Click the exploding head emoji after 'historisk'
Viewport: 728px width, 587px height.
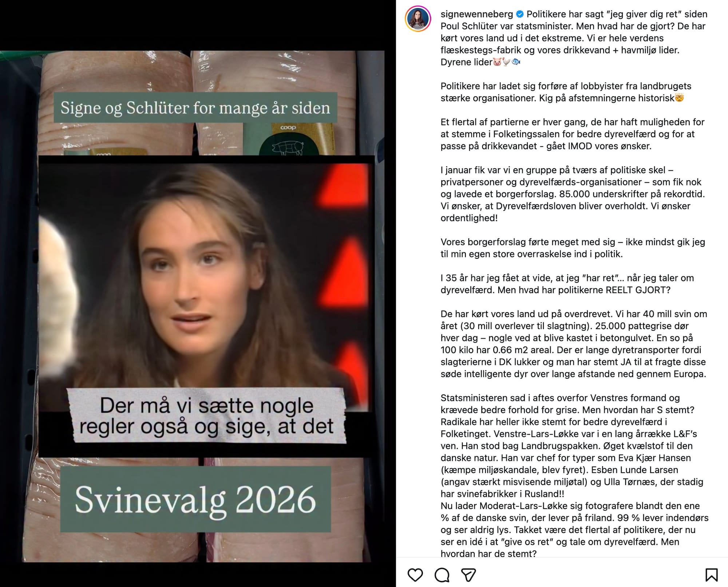(x=679, y=98)
